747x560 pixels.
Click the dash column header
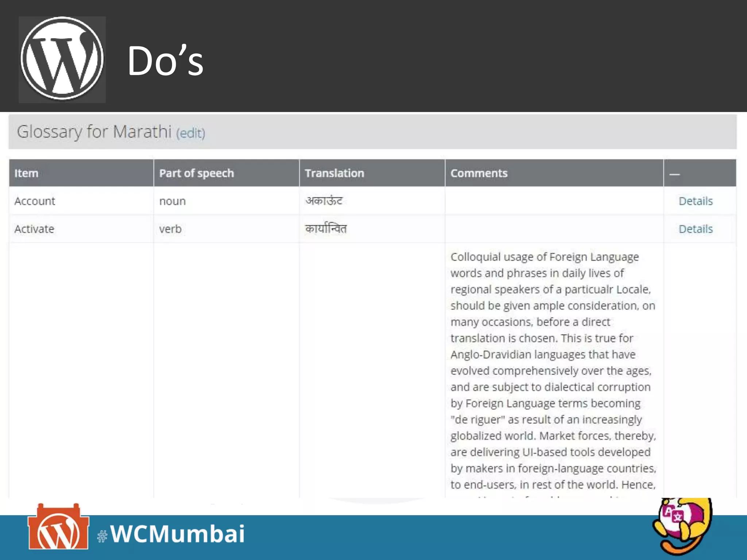[700, 173]
